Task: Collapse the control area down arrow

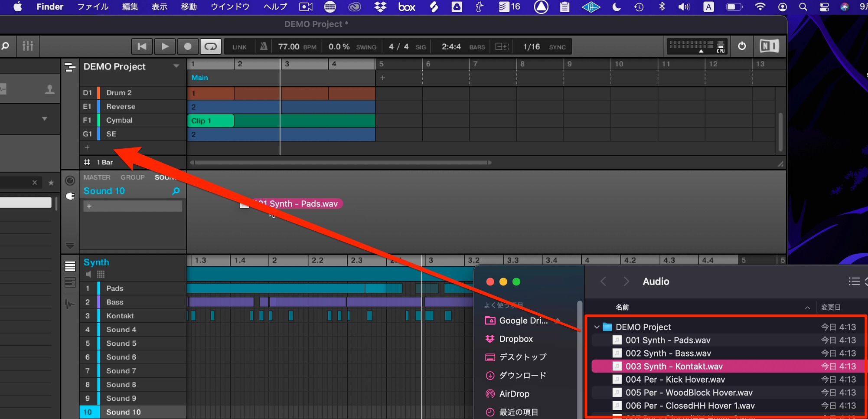Action: 70,246
